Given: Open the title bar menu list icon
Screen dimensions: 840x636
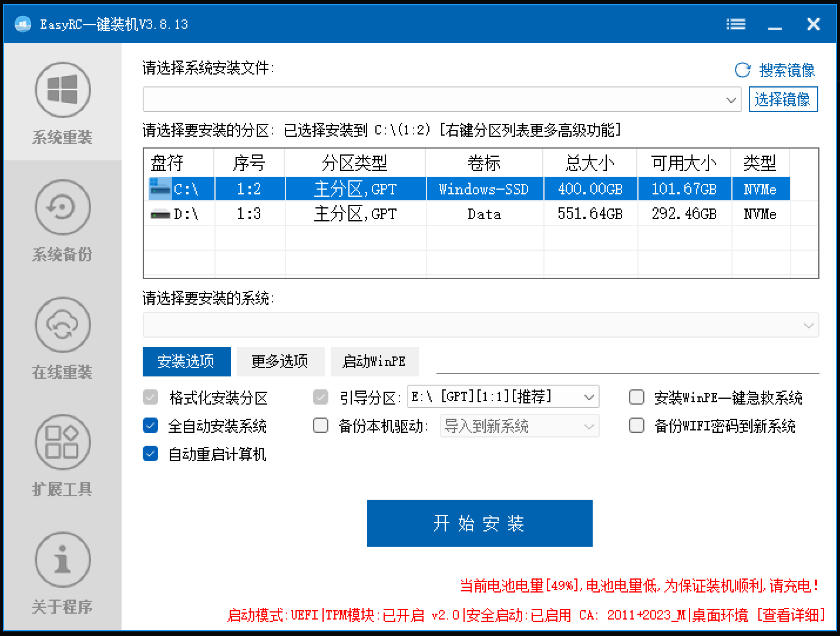Looking at the screenshot, I should click(735, 24).
